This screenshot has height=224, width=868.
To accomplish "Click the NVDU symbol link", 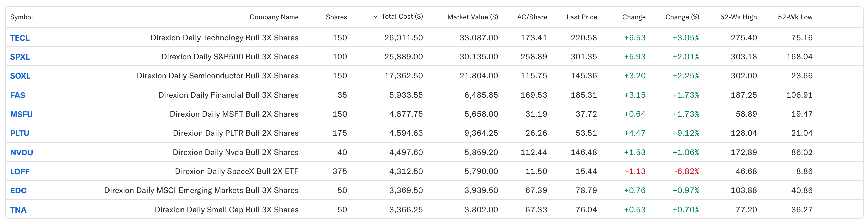I will (21, 153).
